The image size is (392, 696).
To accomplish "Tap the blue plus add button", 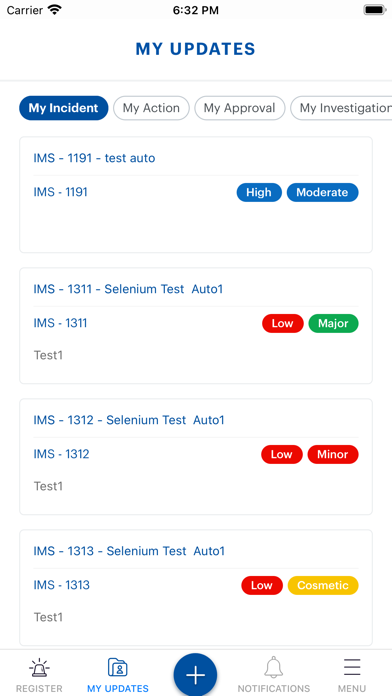I will click(195, 675).
